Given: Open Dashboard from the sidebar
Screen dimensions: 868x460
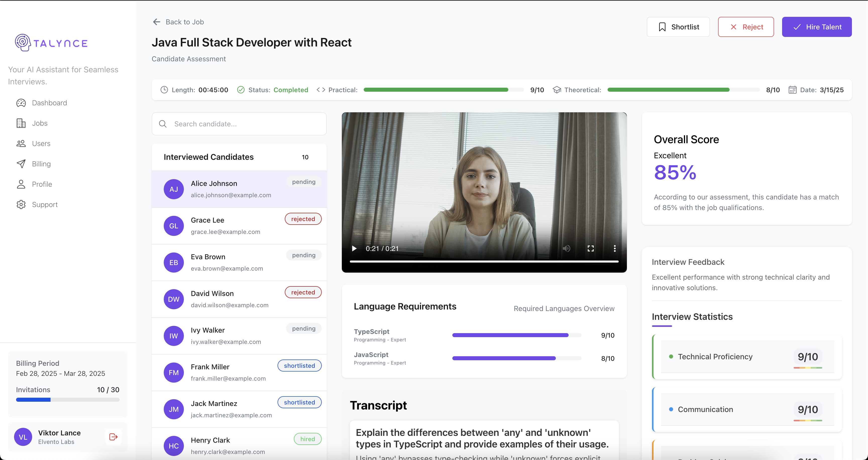Looking at the screenshot, I should (49, 103).
